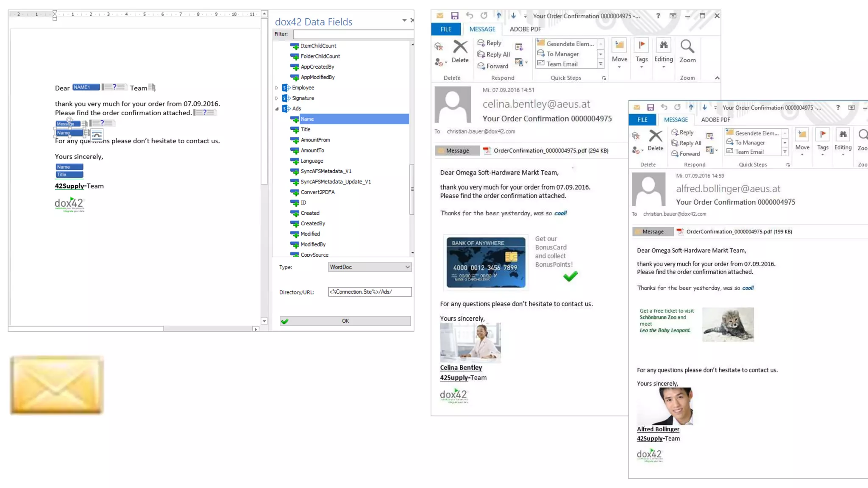Screen dimensions: 868x488
Task: Click the Directory/URL input field
Action: (369, 292)
